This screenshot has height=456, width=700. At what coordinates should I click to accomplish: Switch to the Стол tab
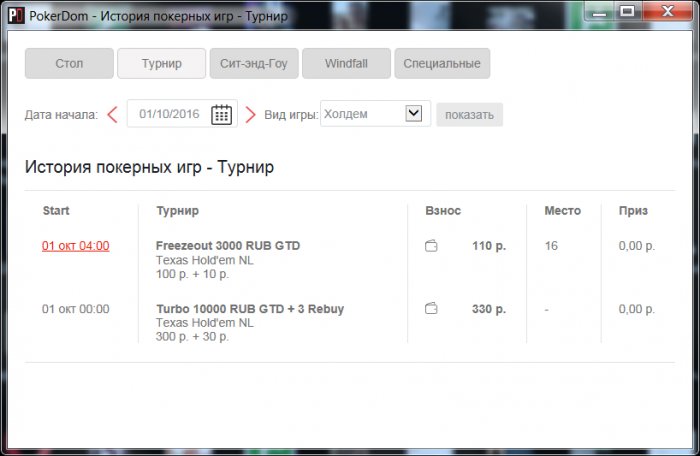[69, 63]
